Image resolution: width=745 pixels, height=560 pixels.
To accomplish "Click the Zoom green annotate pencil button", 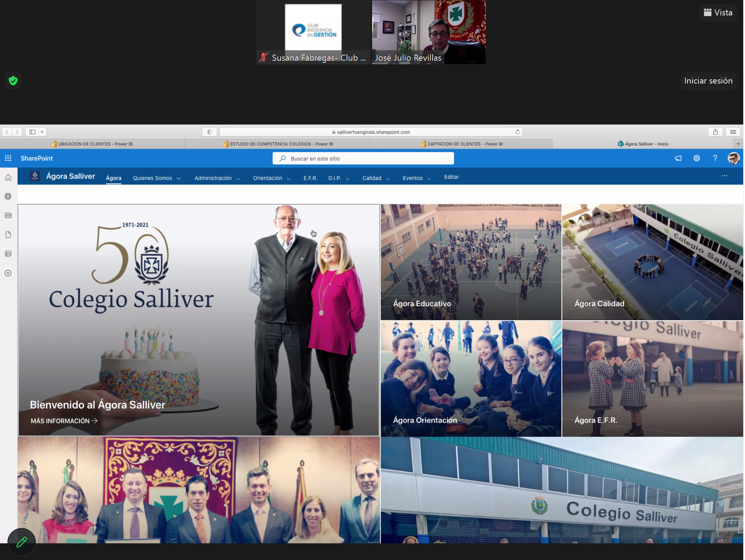I will coord(22,542).
